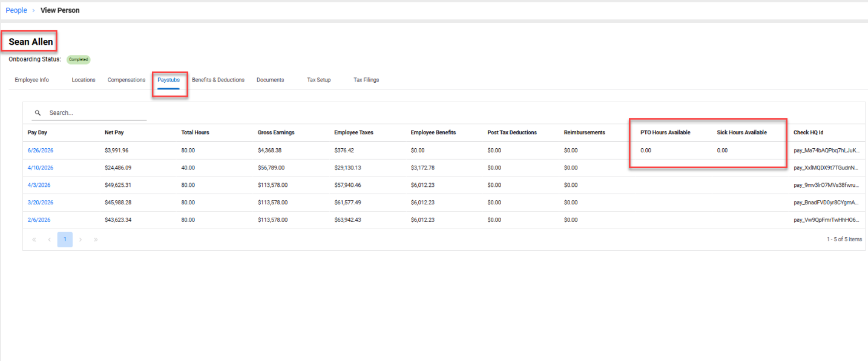Sort by the Net Pay column header

[x=114, y=132]
